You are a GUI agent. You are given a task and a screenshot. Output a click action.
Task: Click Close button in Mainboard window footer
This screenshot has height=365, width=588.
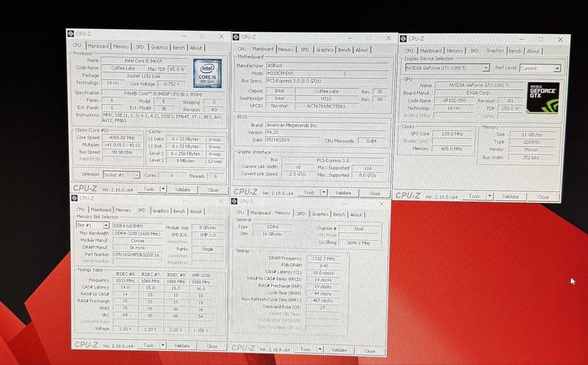tap(375, 193)
